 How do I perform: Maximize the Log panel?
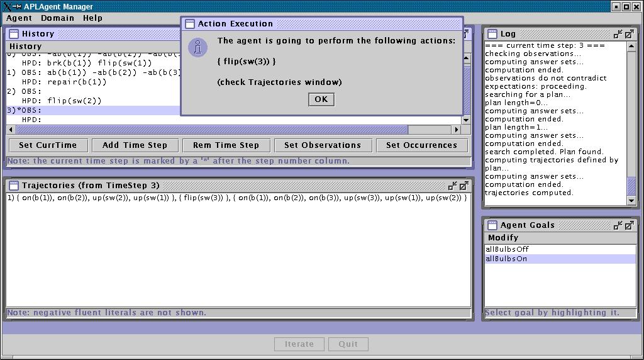(629, 34)
